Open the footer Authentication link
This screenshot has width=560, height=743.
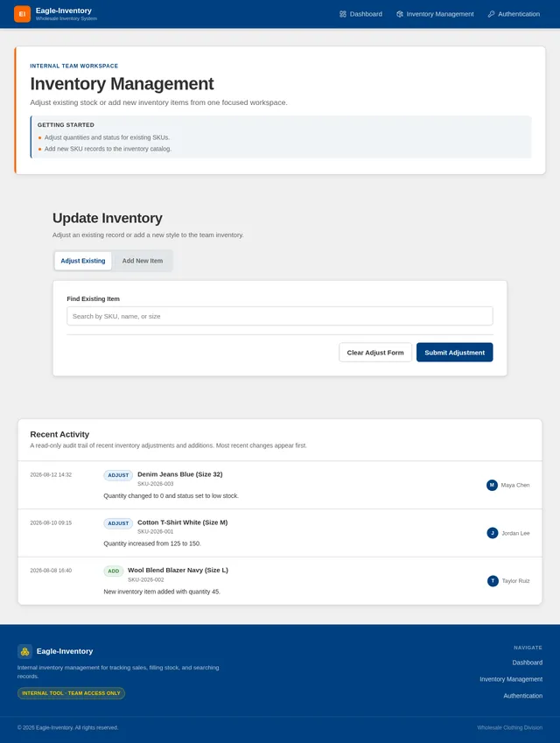pyautogui.click(x=523, y=696)
